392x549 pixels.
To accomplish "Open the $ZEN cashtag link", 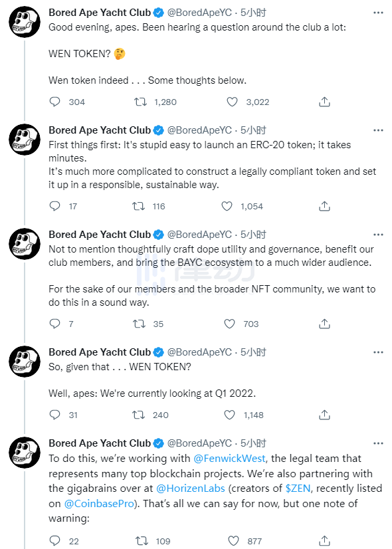I will click(298, 488).
